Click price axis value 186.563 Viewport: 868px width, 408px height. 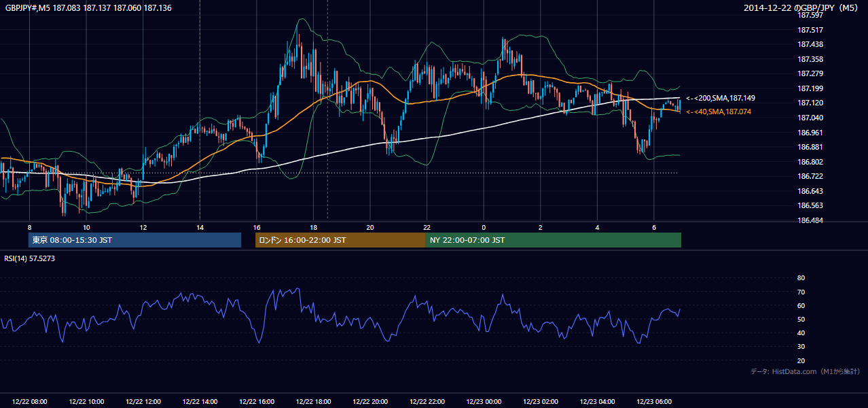pyautogui.click(x=811, y=205)
